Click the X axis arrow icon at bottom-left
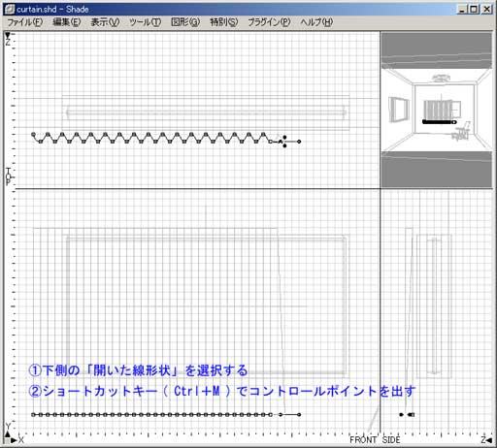The image size is (497, 448). (14, 440)
